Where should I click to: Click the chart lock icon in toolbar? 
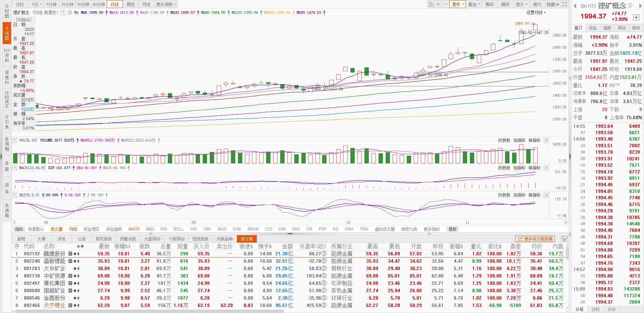click(x=431, y=4)
